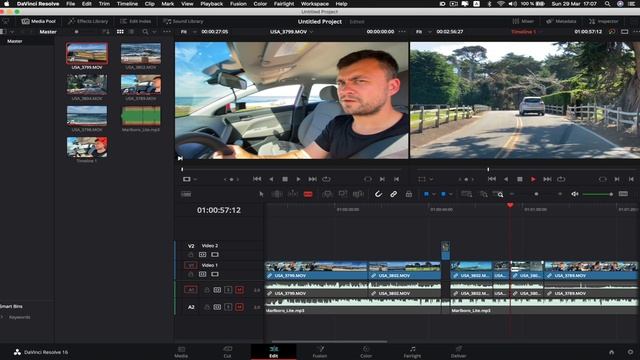Toggle loop in the timeline viewer
This screenshot has width=640, height=360.
coord(561,179)
